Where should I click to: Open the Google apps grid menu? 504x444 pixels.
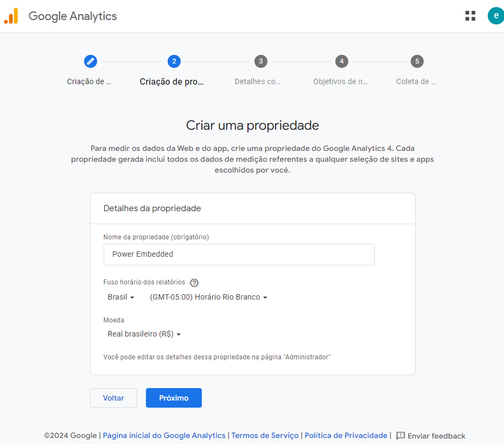tap(470, 16)
